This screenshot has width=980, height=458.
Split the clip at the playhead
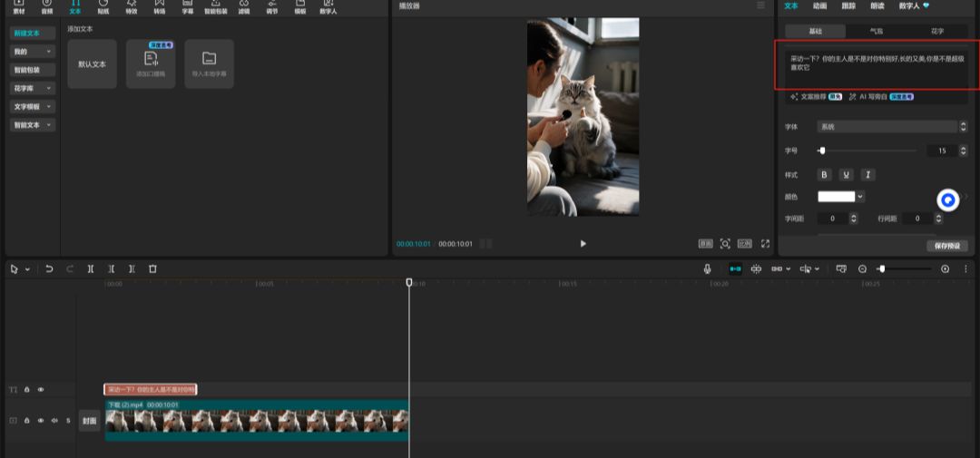click(x=91, y=268)
